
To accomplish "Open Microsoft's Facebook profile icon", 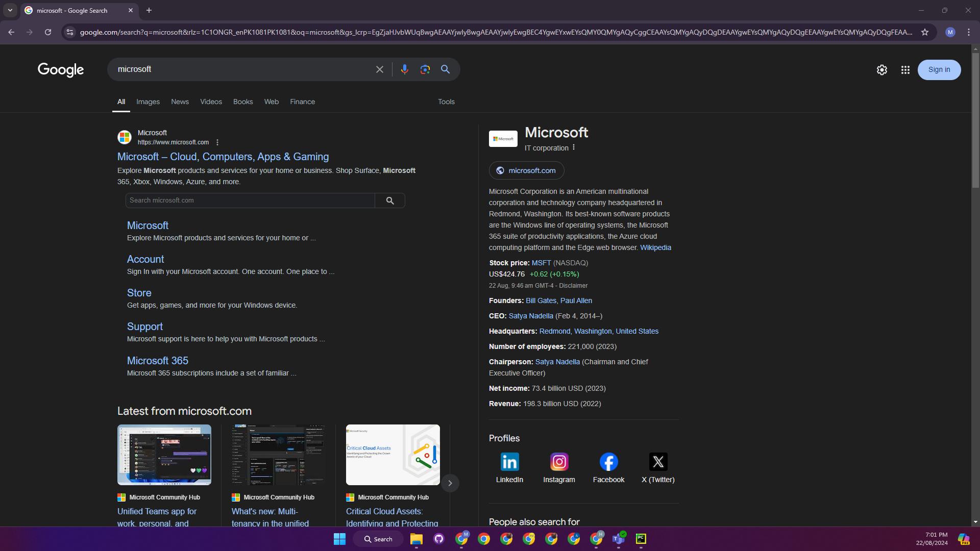I will point(608,462).
